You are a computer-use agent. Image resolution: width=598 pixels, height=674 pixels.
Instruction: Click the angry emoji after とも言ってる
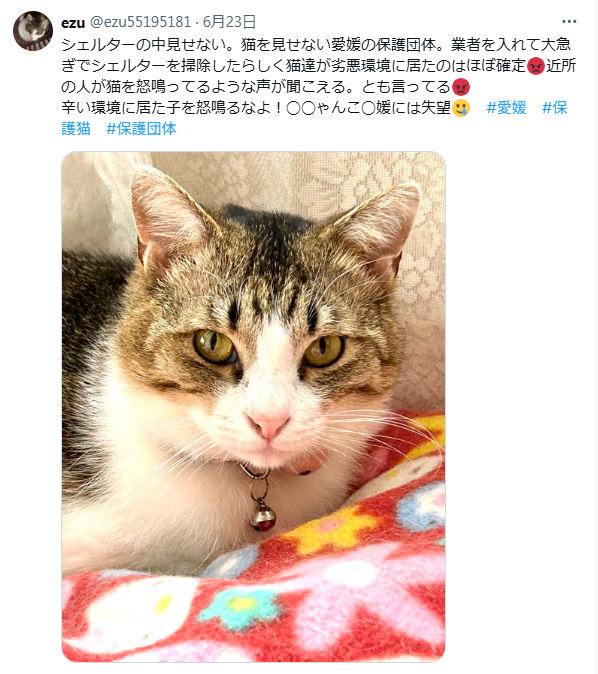click(x=461, y=87)
